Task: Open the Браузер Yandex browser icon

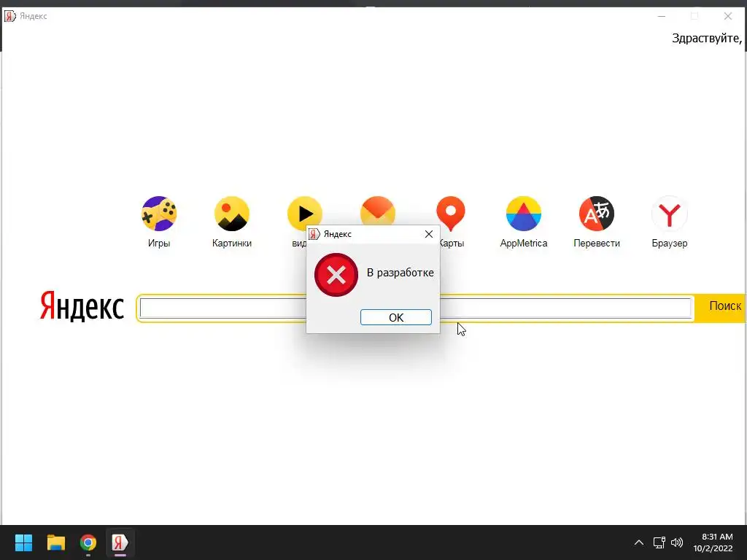Action: [670, 214]
